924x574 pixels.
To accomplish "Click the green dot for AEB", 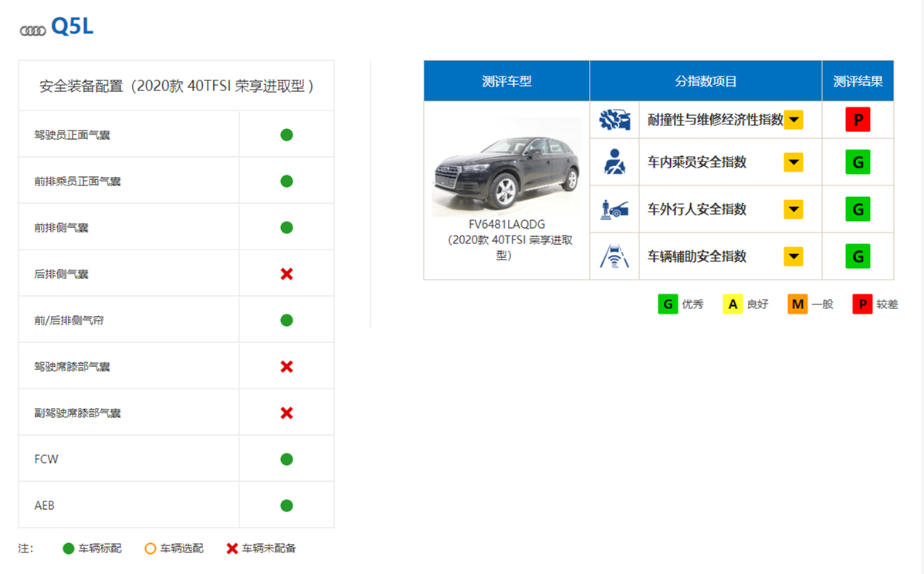I will tap(286, 505).
